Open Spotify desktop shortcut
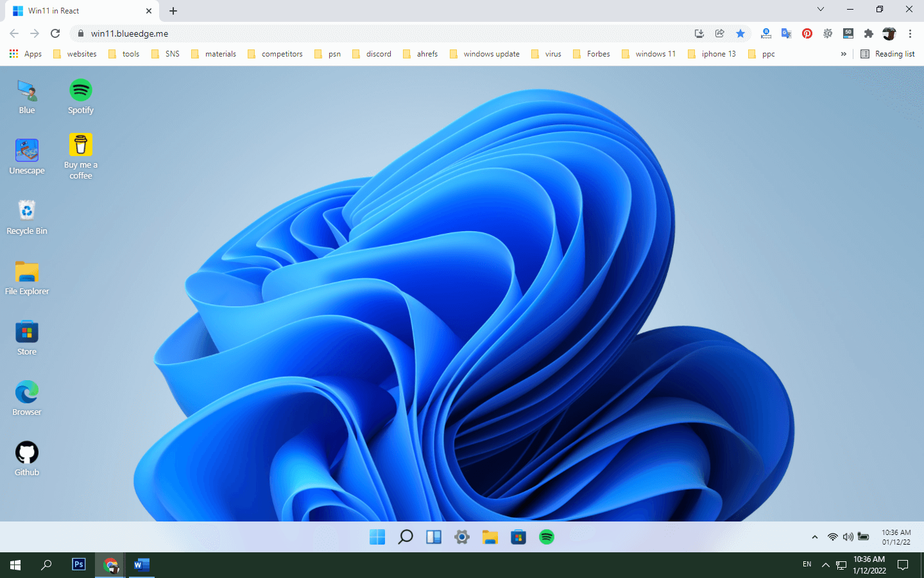 pos(81,98)
